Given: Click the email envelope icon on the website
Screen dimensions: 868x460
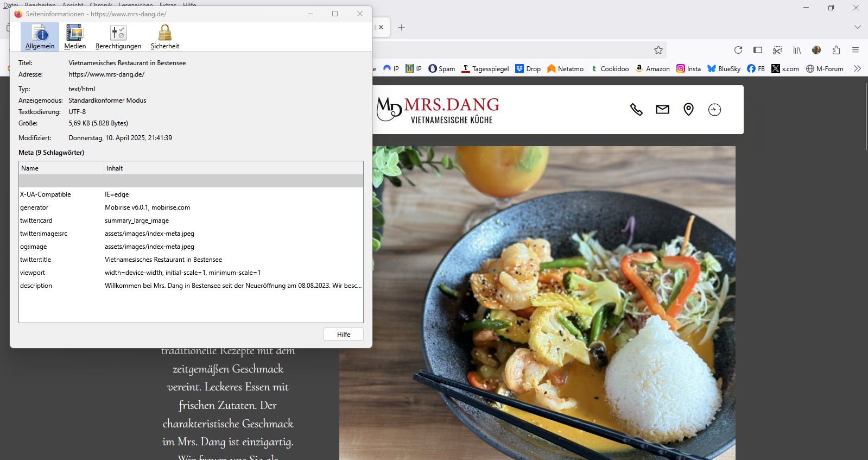Looking at the screenshot, I should coord(662,110).
